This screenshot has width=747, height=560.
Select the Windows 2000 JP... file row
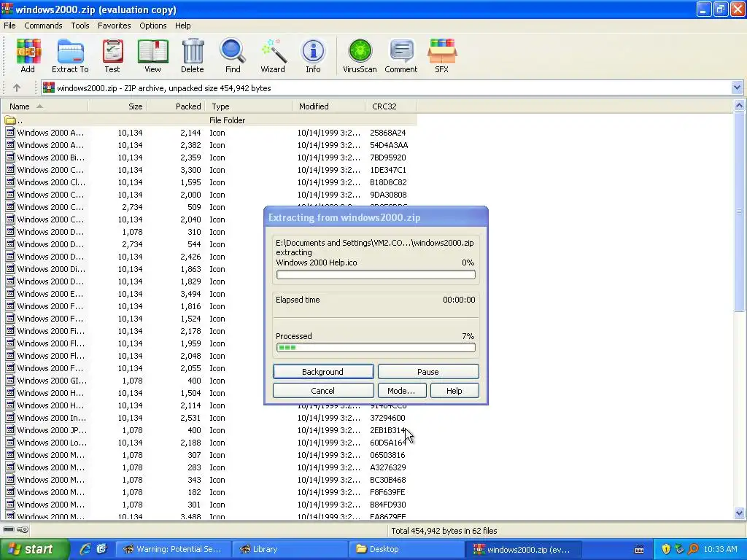click(x=209, y=430)
